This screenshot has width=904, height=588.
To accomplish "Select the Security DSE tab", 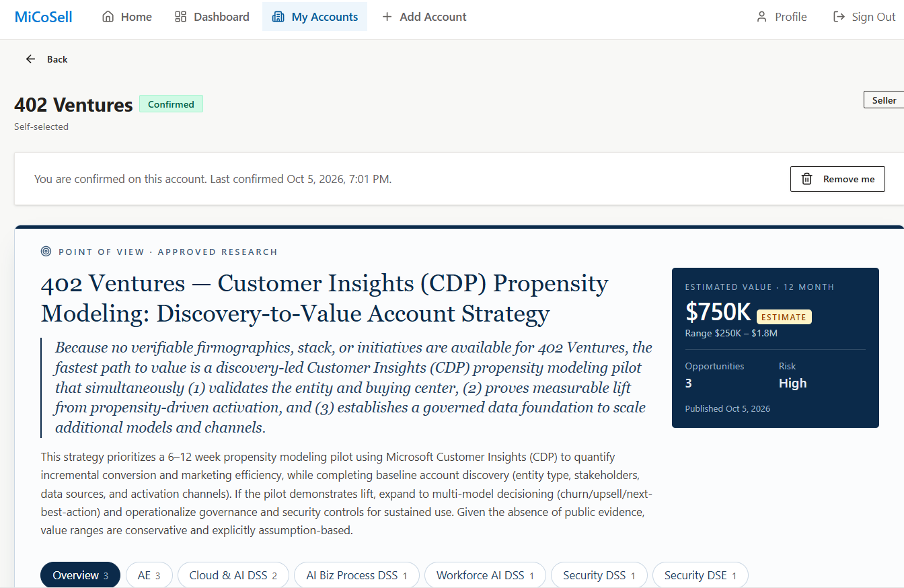I will [700, 575].
